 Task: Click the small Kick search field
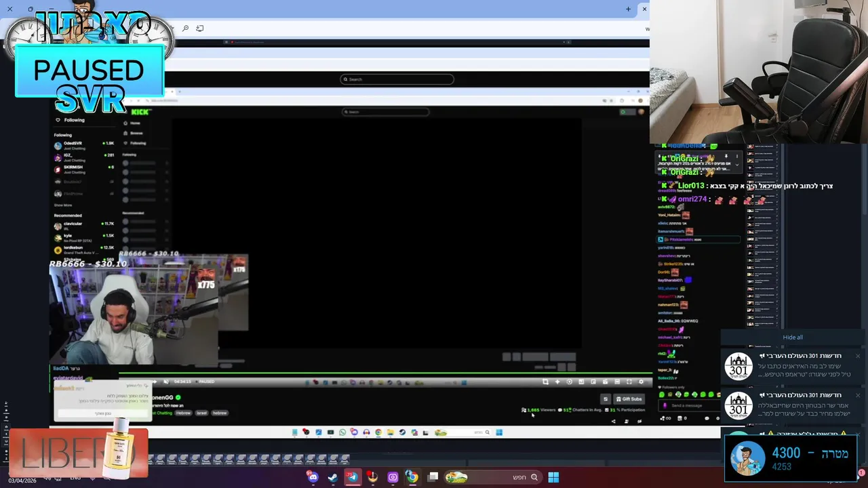click(x=386, y=112)
